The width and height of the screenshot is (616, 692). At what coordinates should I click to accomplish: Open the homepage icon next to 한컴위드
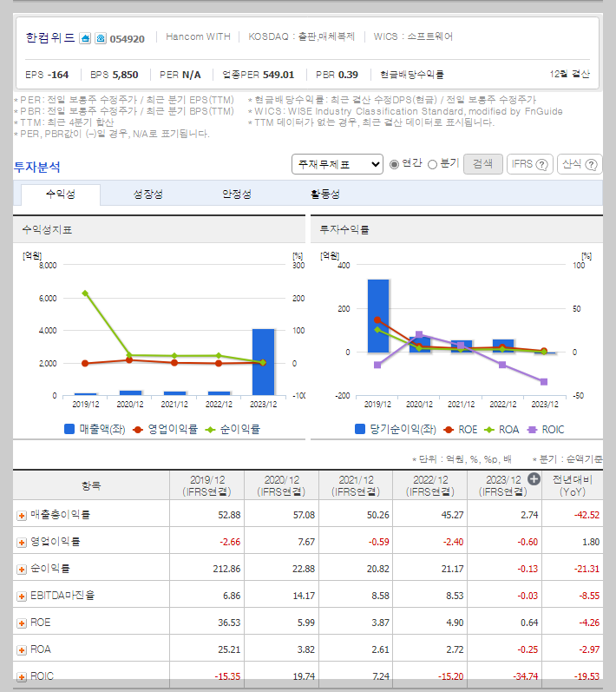[85, 38]
